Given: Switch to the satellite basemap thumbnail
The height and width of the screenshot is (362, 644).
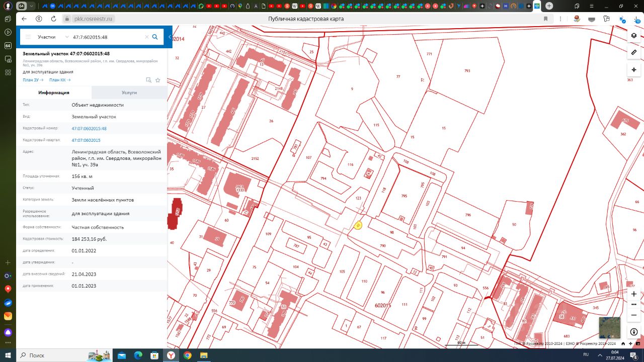Looking at the screenshot, I should pos(609,328).
